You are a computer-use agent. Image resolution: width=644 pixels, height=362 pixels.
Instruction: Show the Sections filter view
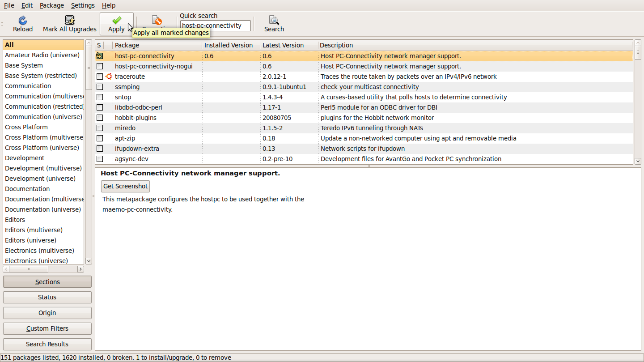pyautogui.click(x=47, y=282)
